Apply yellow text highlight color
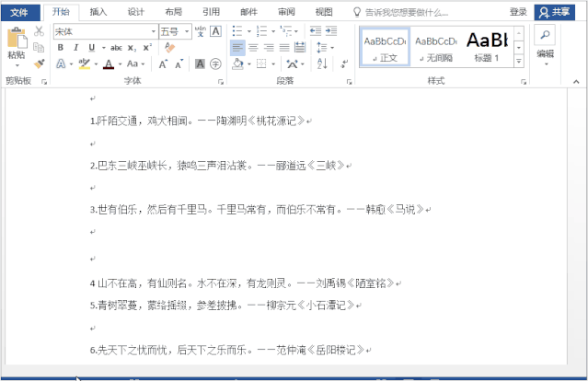 [x=85, y=64]
